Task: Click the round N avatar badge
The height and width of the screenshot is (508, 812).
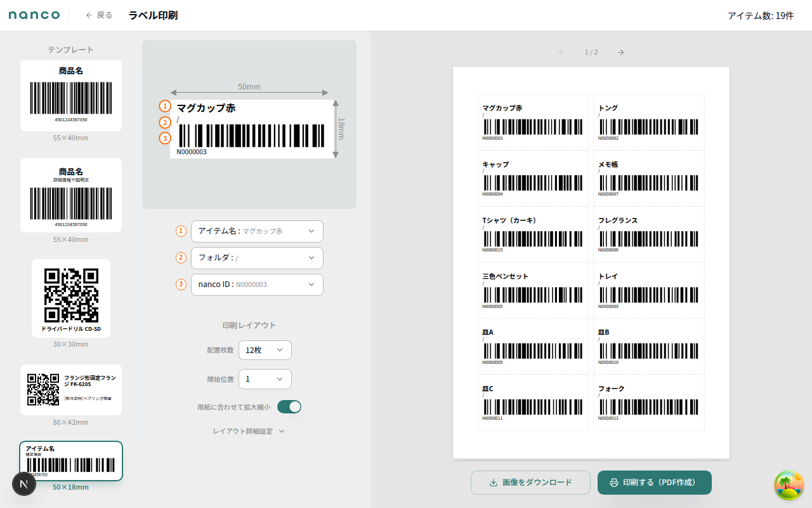Action: (x=24, y=484)
